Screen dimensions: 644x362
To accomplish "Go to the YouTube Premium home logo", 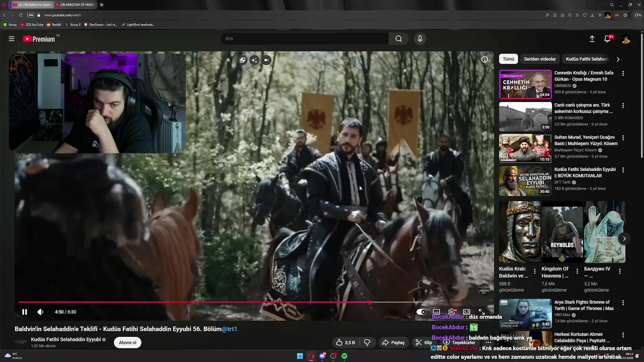I will point(39,39).
